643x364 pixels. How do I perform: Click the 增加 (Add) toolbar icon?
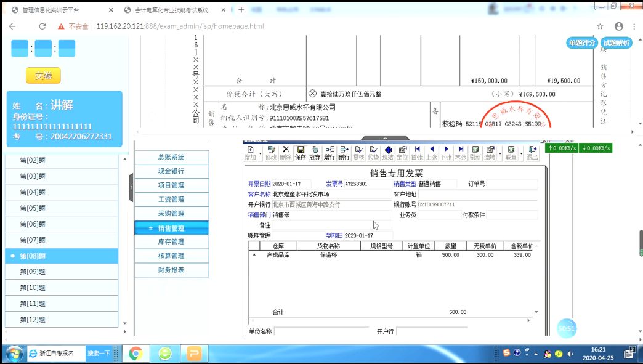[250, 153]
